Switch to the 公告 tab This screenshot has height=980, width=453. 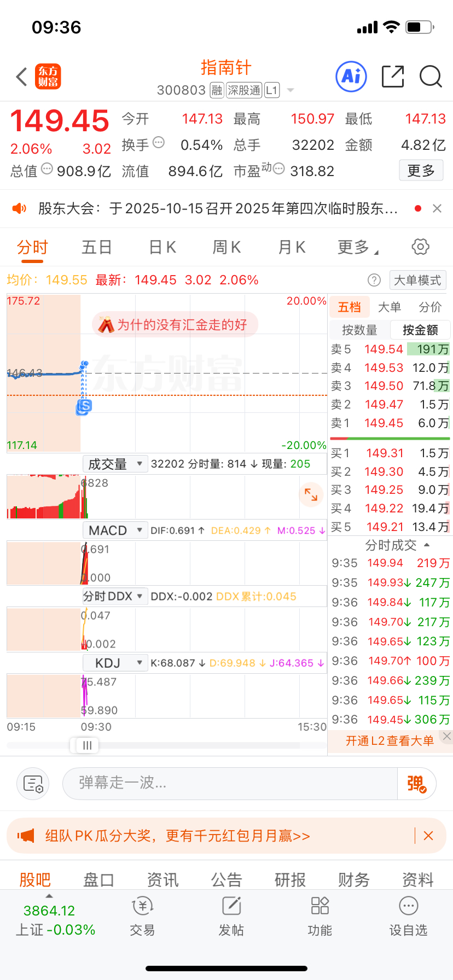click(226, 879)
